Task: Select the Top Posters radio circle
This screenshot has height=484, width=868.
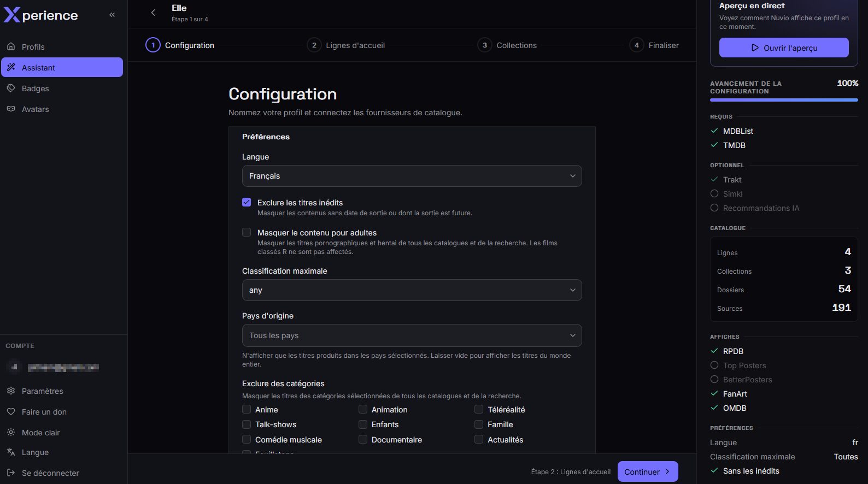Action: (714, 365)
